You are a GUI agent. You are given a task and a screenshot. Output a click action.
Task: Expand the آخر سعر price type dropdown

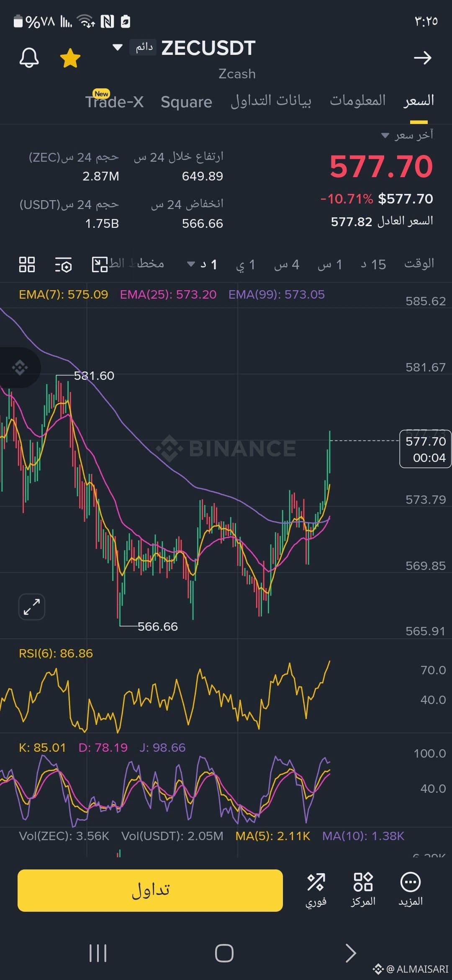click(x=407, y=135)
